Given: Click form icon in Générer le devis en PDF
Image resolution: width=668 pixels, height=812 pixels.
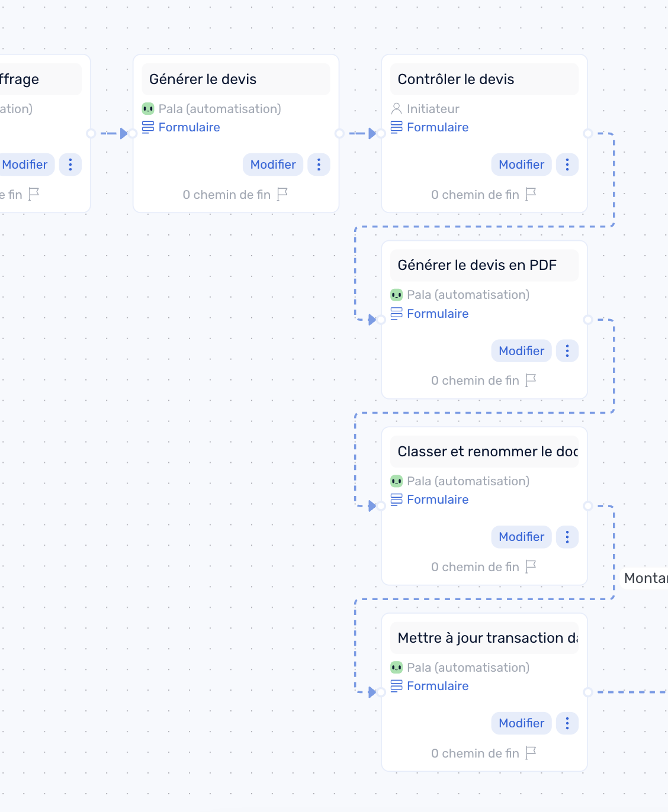Looking at the screenshot, I should click(396, 314).
